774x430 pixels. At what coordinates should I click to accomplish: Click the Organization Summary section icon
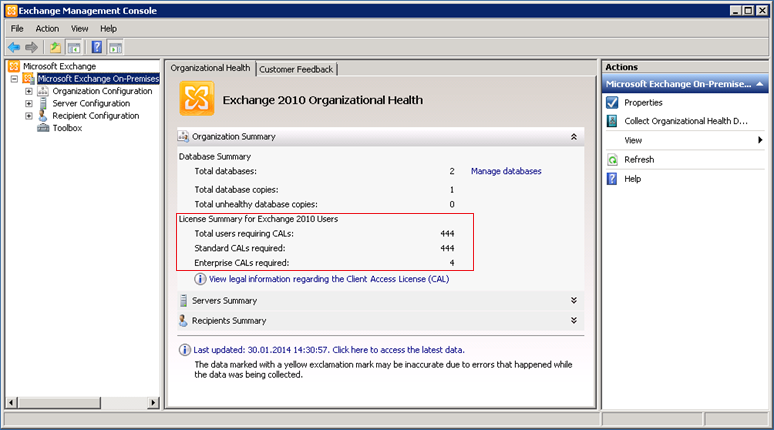(183, 136)
